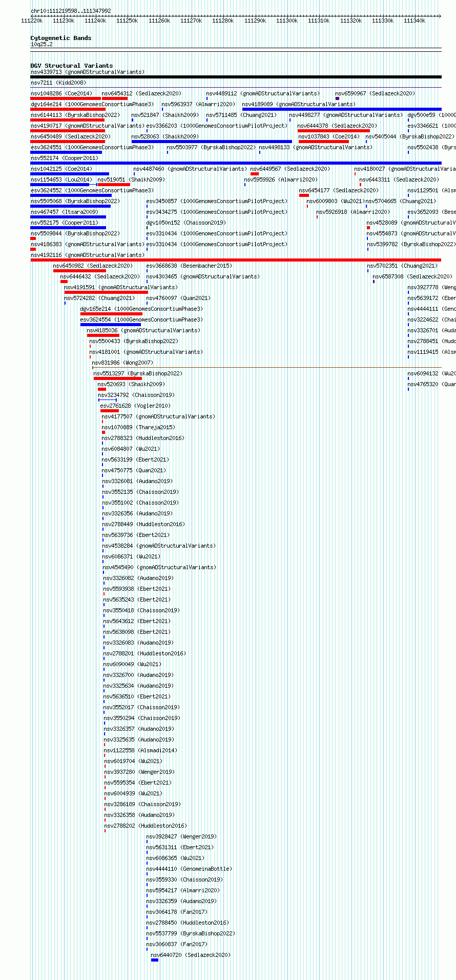
Task: Open nsv1122558 (Alsmadi2014) label
Action: (141, 750)
